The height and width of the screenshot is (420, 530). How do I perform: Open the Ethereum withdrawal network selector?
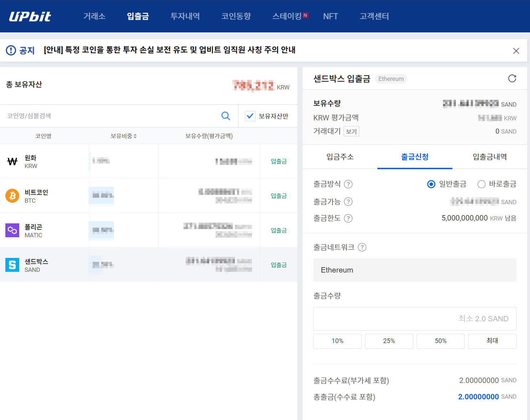point(415,270)
